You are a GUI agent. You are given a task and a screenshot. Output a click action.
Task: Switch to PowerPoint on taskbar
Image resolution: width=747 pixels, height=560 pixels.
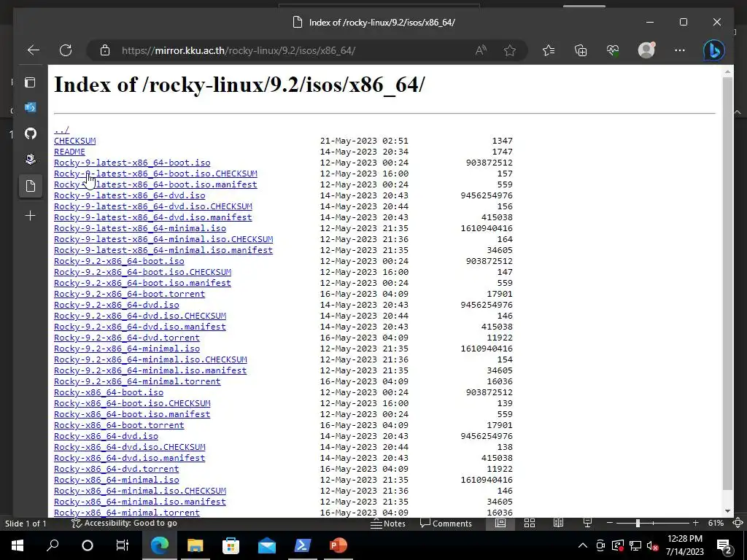tap(338, 545)
